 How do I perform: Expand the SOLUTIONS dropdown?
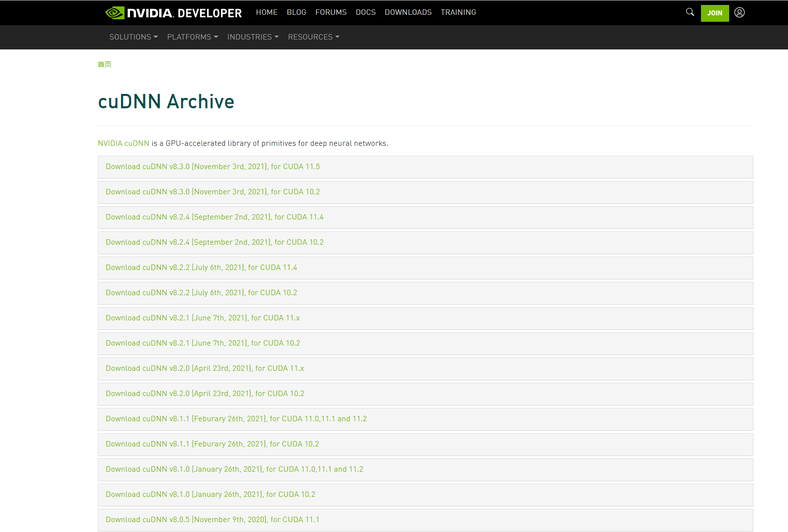coord(133,37)
